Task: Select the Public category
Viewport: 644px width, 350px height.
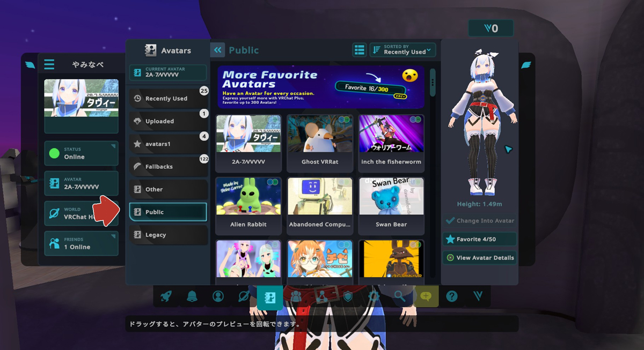Action: coord(168,212)
